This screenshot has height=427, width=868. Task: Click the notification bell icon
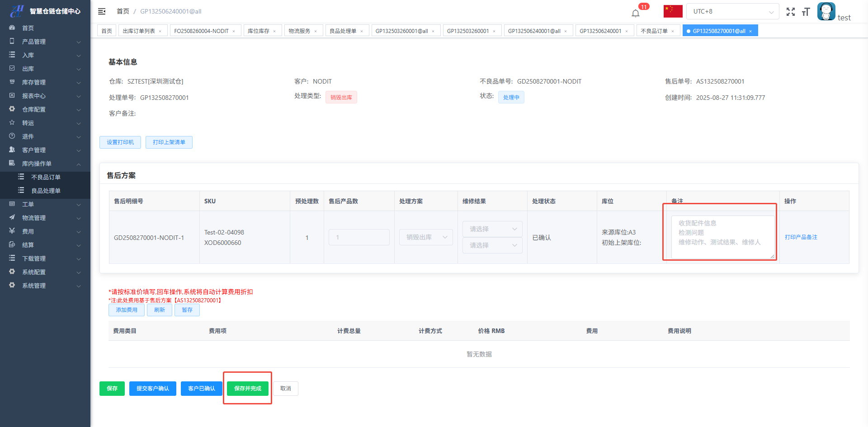pos(636,13)
